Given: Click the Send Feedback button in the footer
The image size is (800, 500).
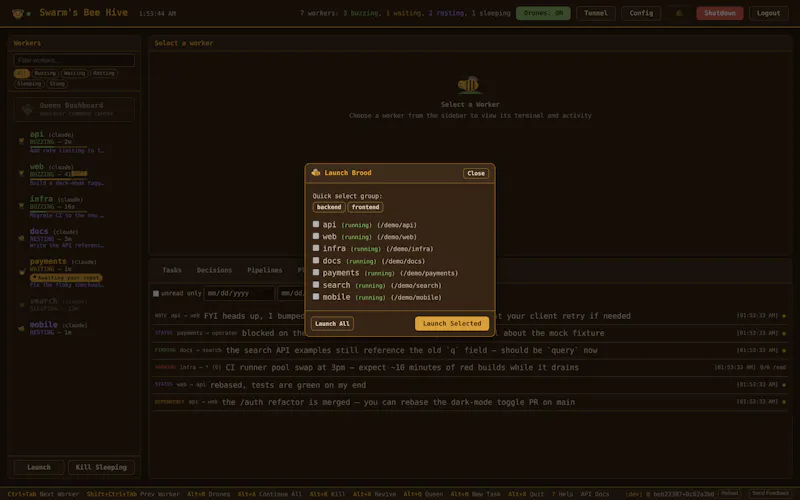Looking at the screenshot, I should pyautogui.click(x=770, y=493).
